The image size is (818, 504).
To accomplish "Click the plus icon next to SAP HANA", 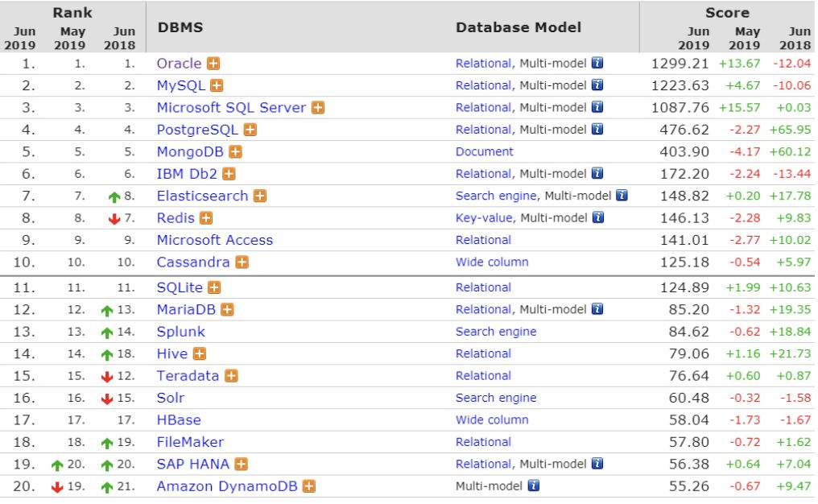I will point(241,464).
